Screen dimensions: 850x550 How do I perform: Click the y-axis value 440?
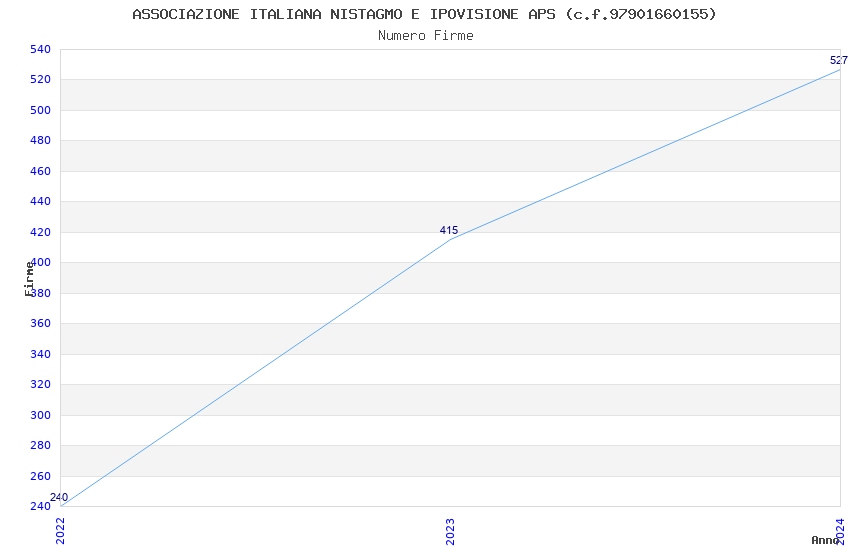click(41, 202)
